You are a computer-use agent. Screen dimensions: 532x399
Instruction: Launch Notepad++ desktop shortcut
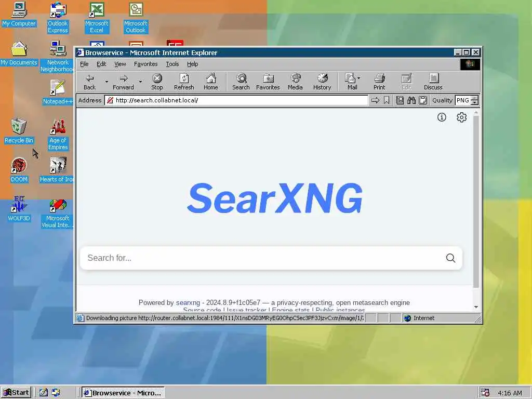pyautogui.click(x=58, y=92)
